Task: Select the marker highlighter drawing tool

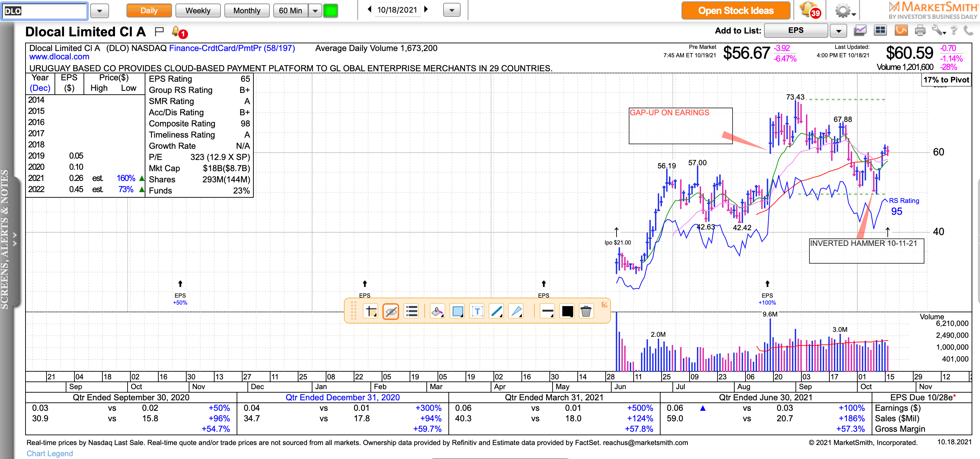Action: point(437,312)
